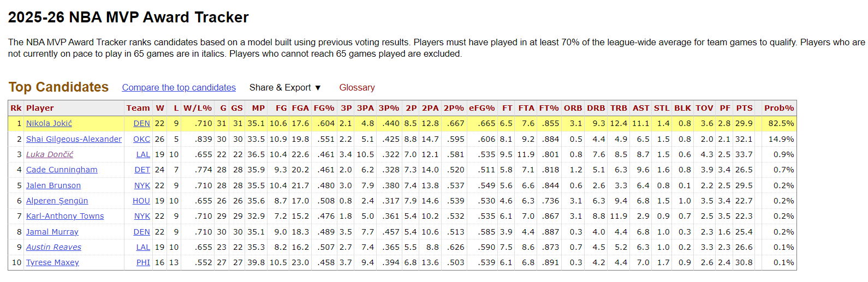Open the DET team page

[142, 170]
